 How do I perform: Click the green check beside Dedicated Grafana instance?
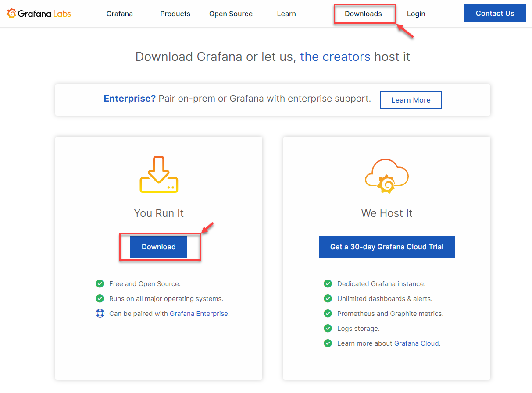(x=328, y=283)
